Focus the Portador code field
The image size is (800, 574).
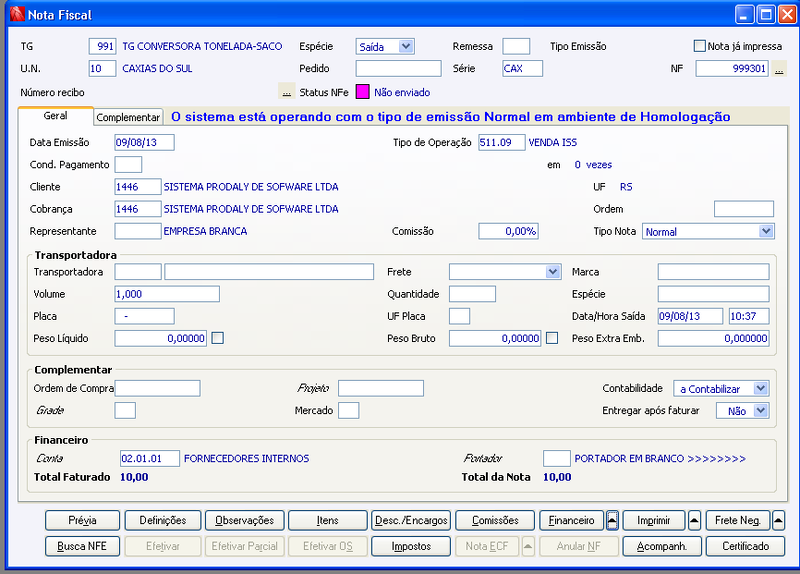557,459
